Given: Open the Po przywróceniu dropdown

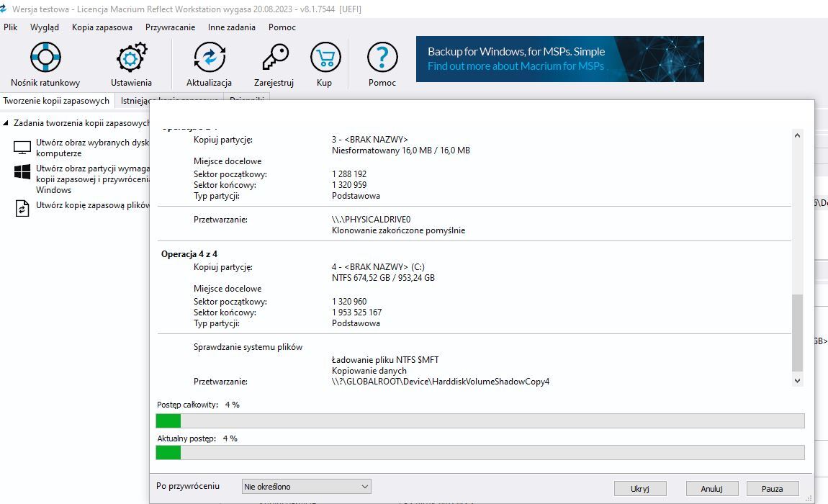Looking at the screenshot, I should coord(306,487).
